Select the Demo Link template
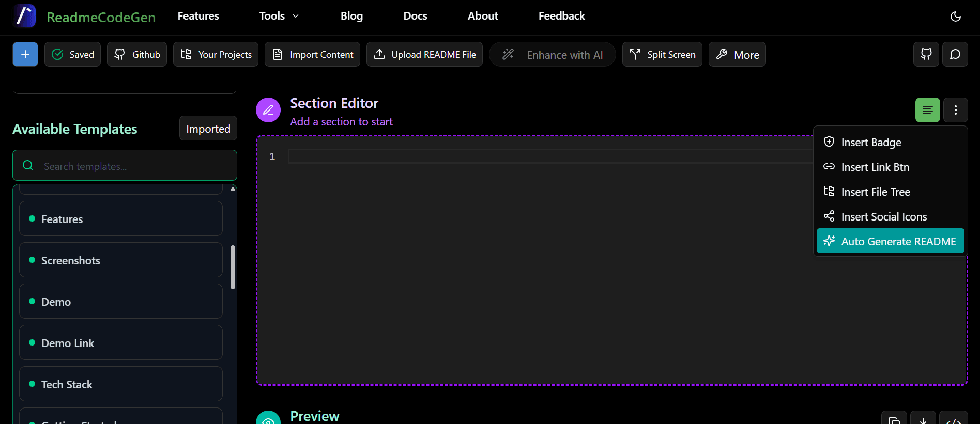The width and height of the screenshot is (980, 424). click(121, 343)
